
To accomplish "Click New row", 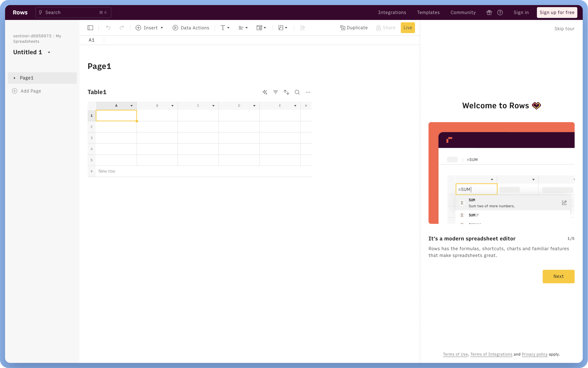I will click(107, 171).
